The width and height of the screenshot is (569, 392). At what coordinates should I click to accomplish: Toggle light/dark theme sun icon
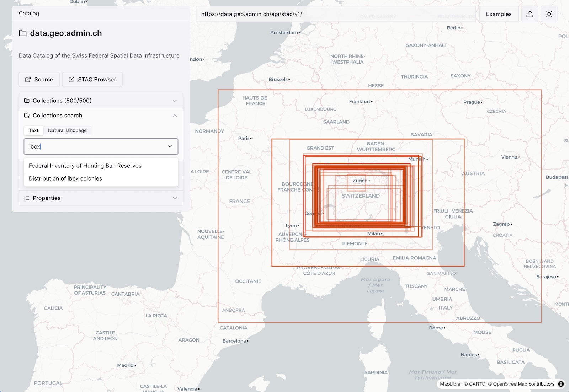tap(549, 14)
